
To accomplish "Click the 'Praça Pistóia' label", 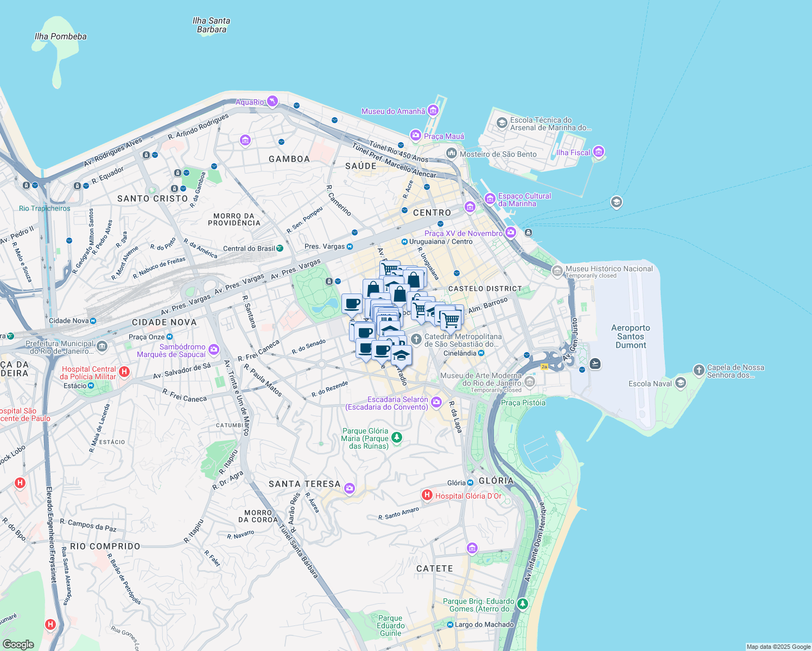I will click(x=523, y=403).
